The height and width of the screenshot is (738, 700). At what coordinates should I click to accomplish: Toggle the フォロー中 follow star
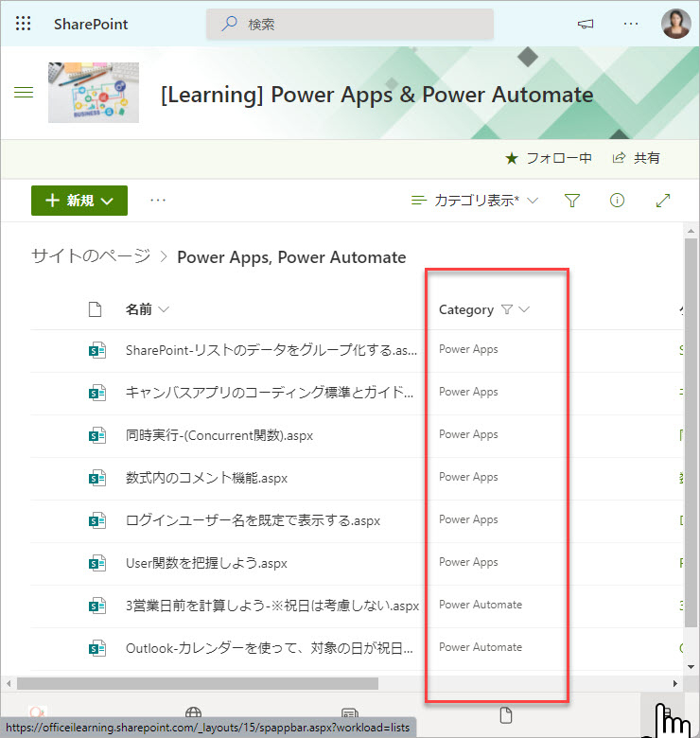549,158
